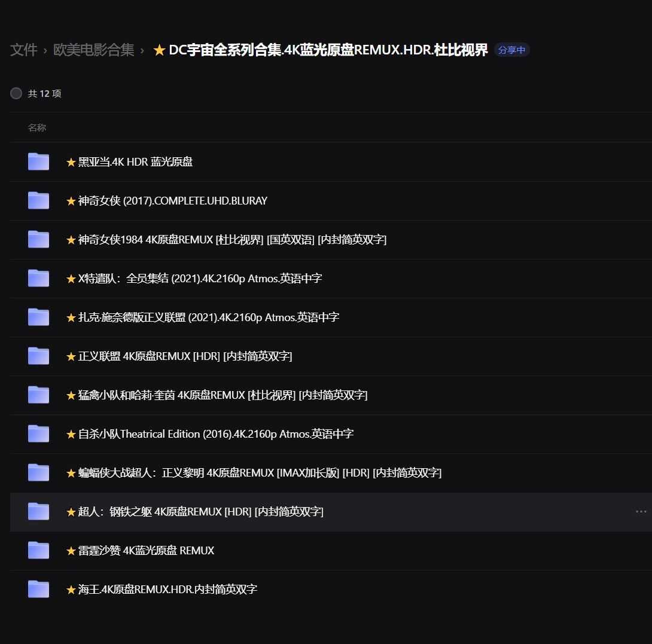
Task: Select 雷霆沙赞 4K蓝光原盘 REMUX name text
Action: [x=146, y=551]
